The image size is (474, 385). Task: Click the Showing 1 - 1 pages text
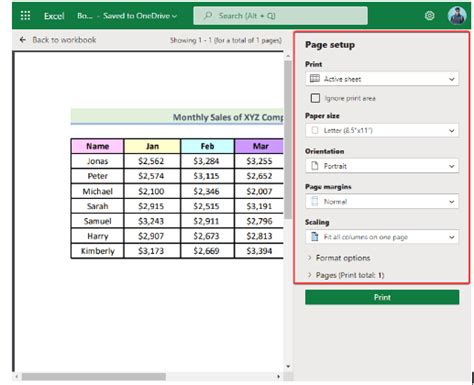coord(226,40)
